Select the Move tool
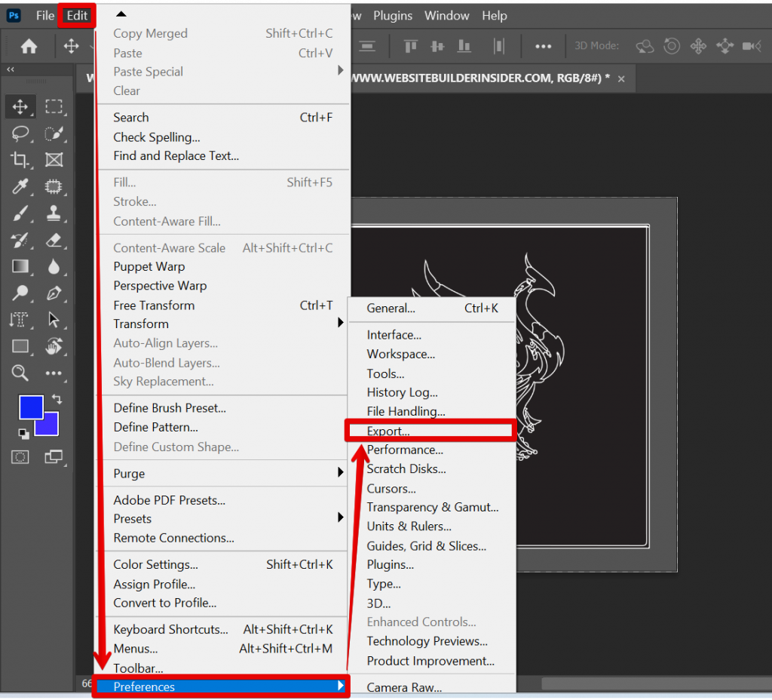772x700 pixels. [20, 106]
